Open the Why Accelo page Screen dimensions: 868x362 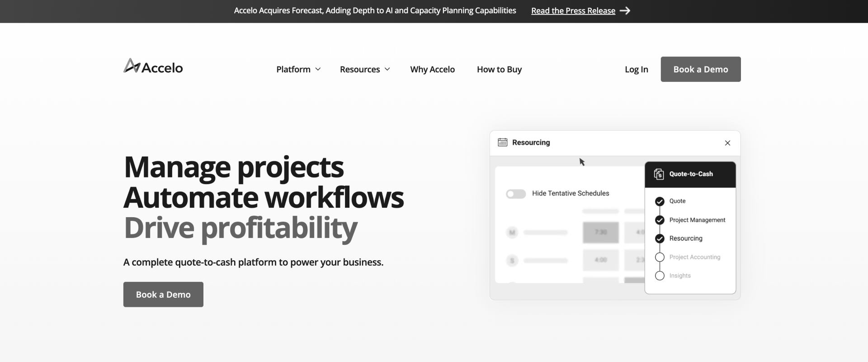432,69
